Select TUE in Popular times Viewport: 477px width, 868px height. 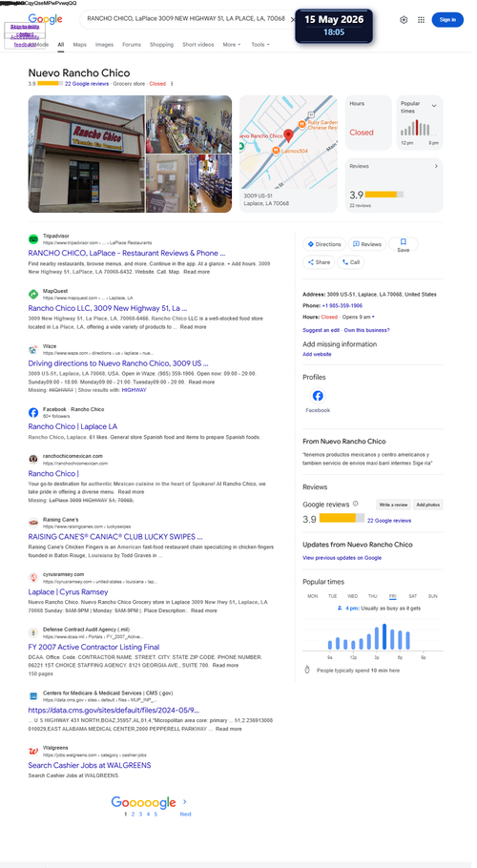point(333,596)
